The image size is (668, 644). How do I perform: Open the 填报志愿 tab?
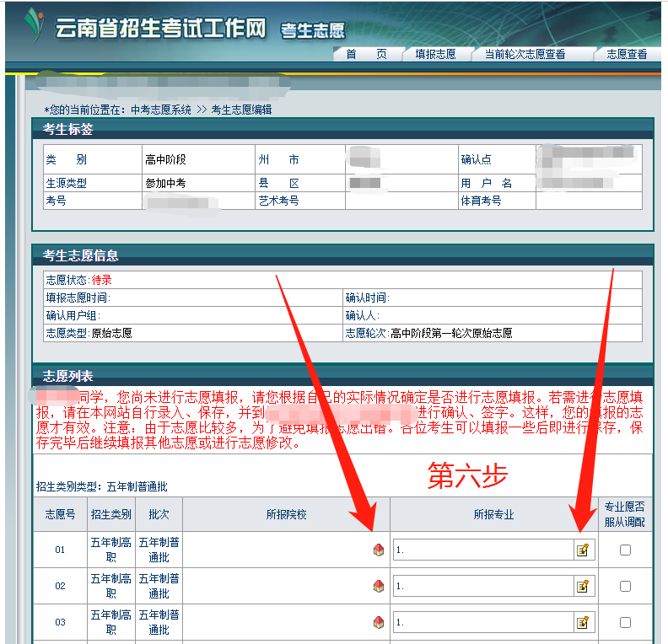pyautogui.click(x=435, y=55)
